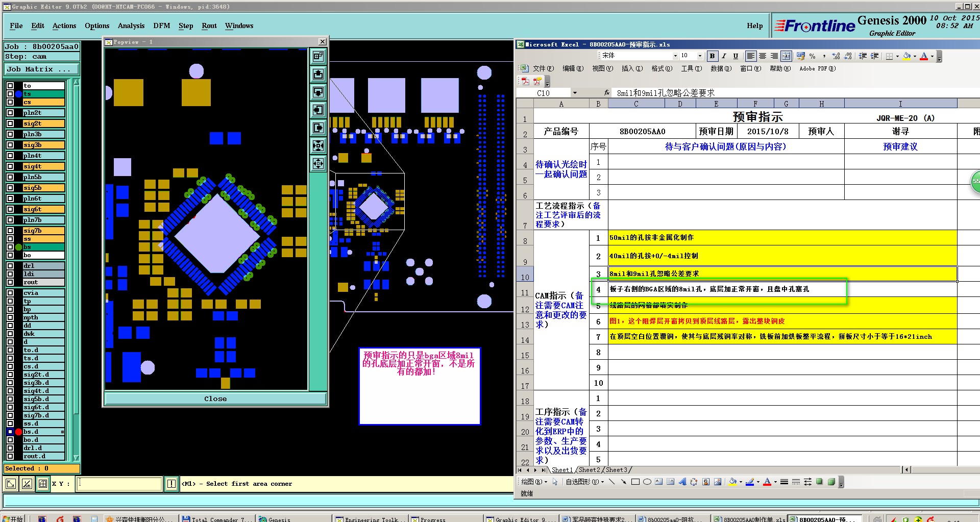This screenshot has width=980, height=522.
Task: Open the Analysis menu
Action: point(131,26)
